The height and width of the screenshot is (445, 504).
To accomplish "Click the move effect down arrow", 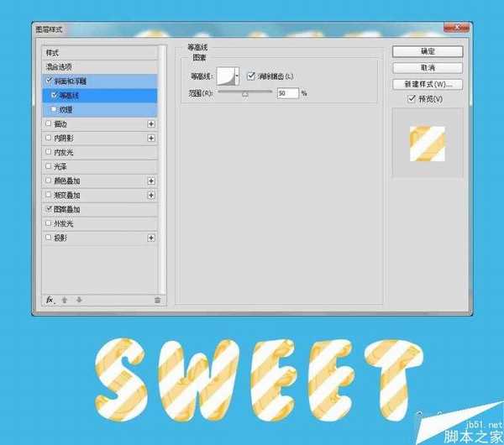I will (x=79, y=299).
